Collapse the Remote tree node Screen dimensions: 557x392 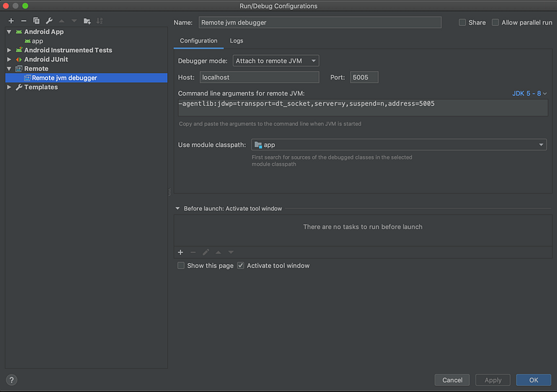(9, 69)
